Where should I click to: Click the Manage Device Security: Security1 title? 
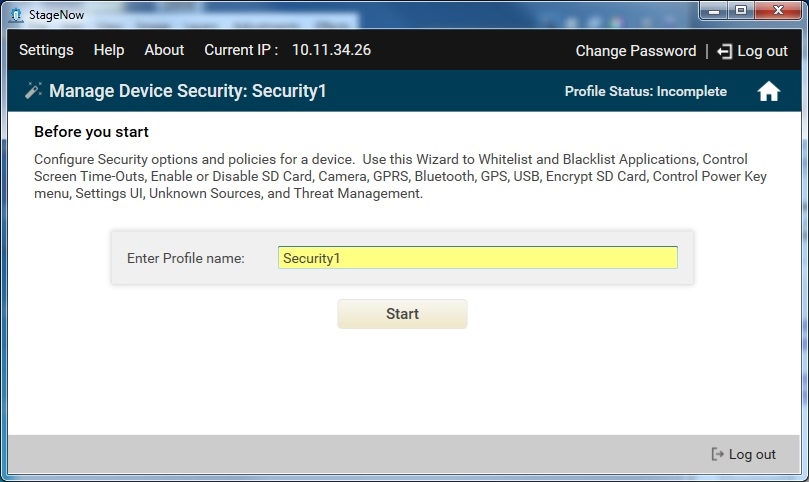pos(188,92)
